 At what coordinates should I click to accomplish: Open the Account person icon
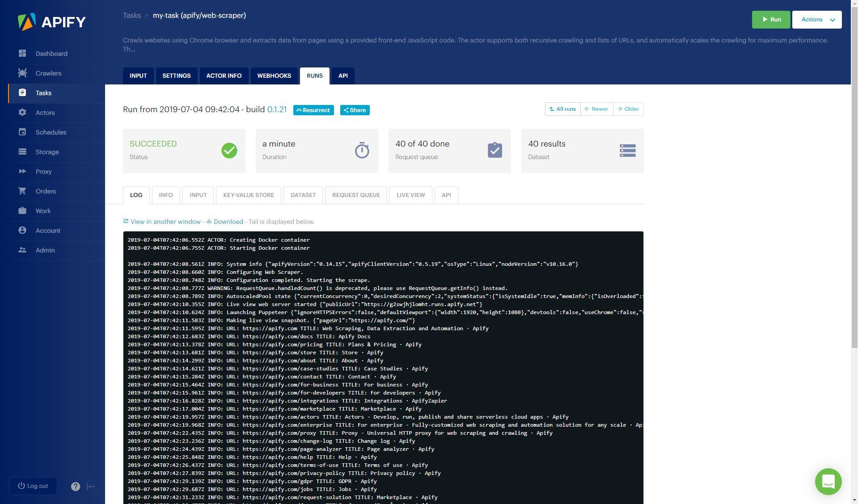[22, 230]
